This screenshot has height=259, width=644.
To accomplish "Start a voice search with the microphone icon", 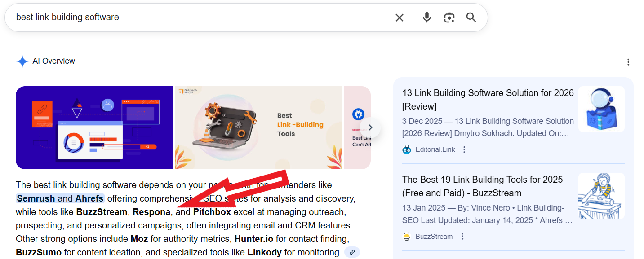I will click(x=426, y=17).
